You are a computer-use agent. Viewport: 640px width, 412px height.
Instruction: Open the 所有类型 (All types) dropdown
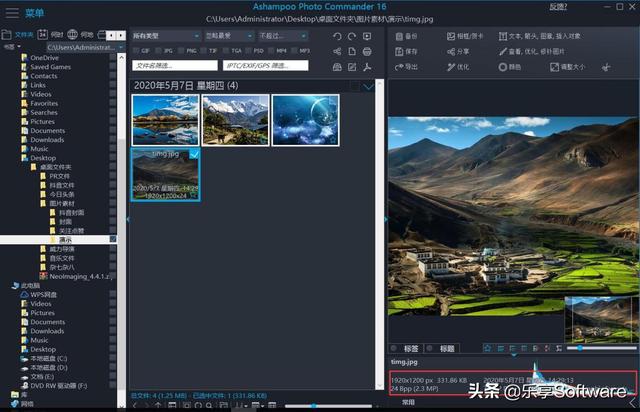pyautogui.click(x=164, y=35)
